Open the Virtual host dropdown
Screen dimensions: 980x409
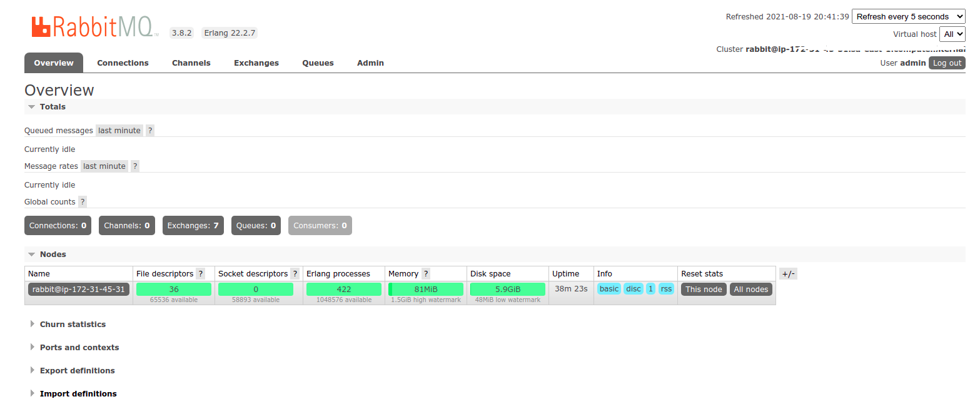pos(952,34)
